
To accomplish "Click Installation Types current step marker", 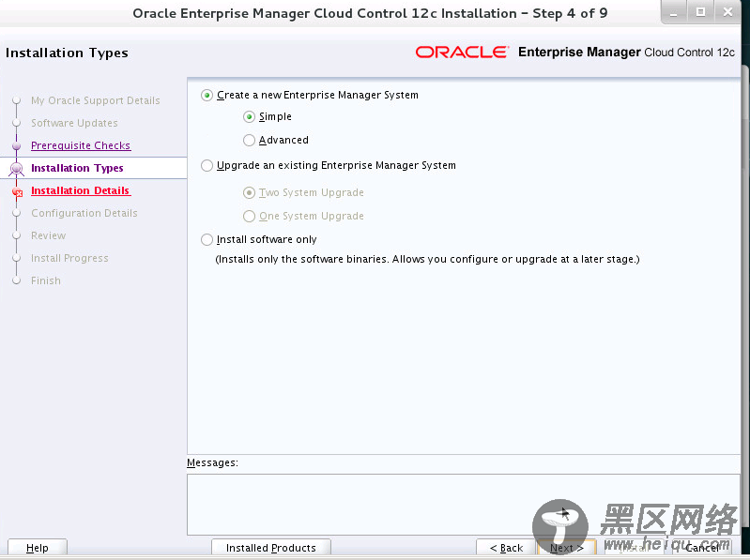I will [x=17, y=169].
